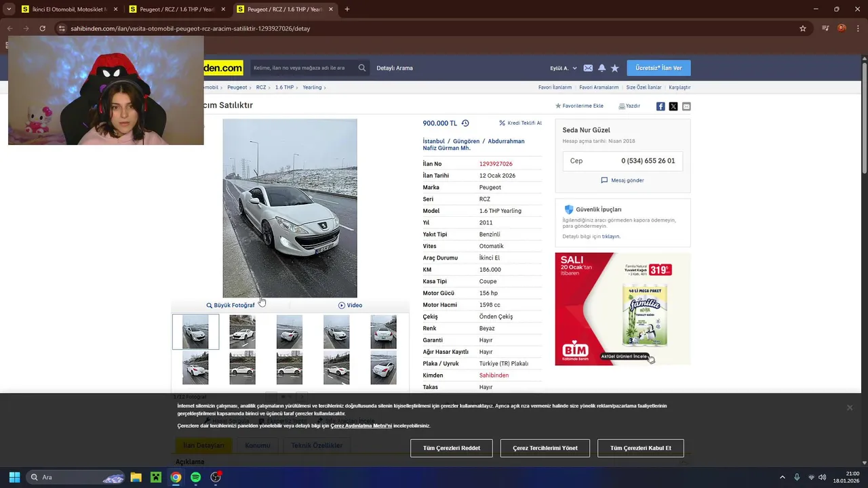Click the Yearling breadcrumb
Viewport: 868px width, 488px height.
pos(312,87)
